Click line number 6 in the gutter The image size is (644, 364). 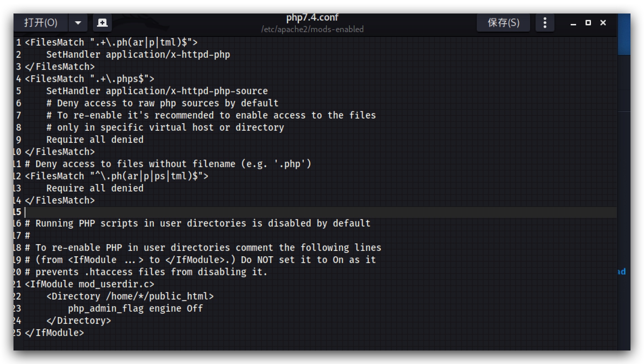[x=19, y=103]
